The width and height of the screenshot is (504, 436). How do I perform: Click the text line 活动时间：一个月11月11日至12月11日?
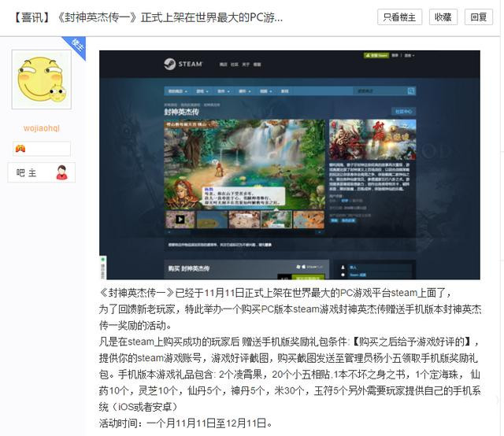point(186,423)
